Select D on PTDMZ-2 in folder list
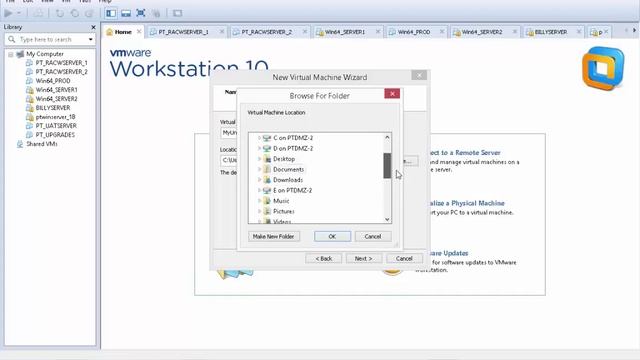This screenshot has height=360, width=640. click(293, 149)
